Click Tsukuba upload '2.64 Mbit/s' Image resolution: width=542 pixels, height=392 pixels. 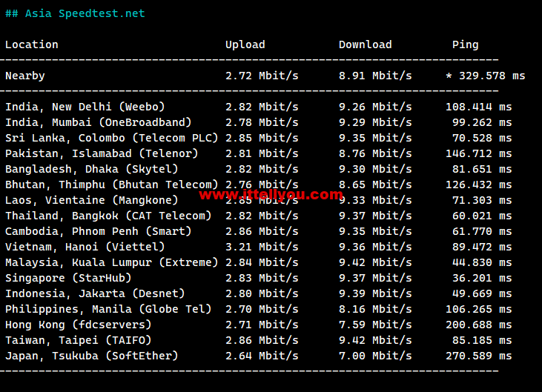(x=262, y=356)
